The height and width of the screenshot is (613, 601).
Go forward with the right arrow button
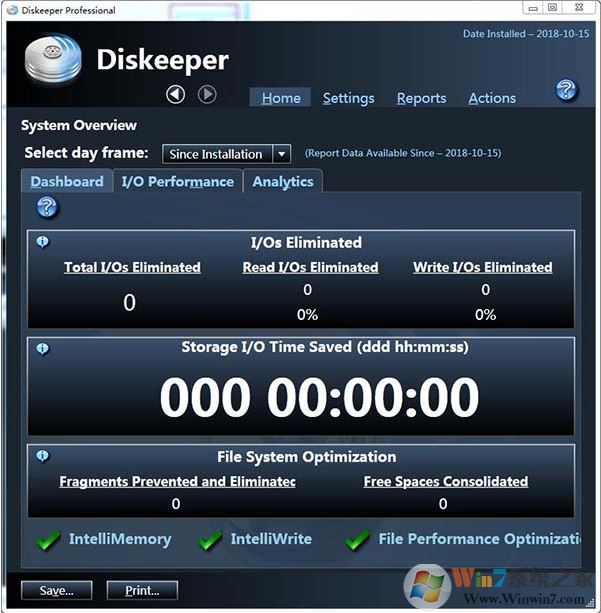207,95
